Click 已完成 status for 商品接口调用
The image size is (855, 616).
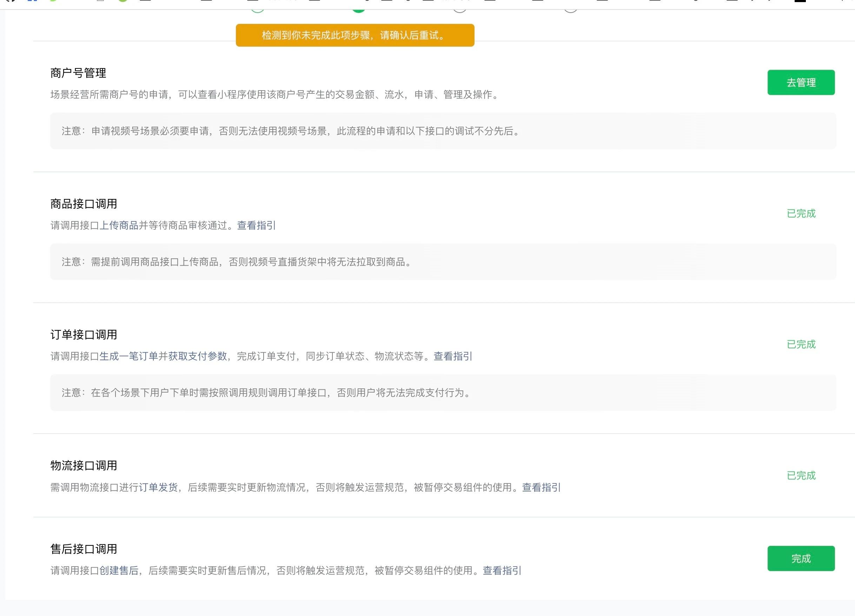801,214
